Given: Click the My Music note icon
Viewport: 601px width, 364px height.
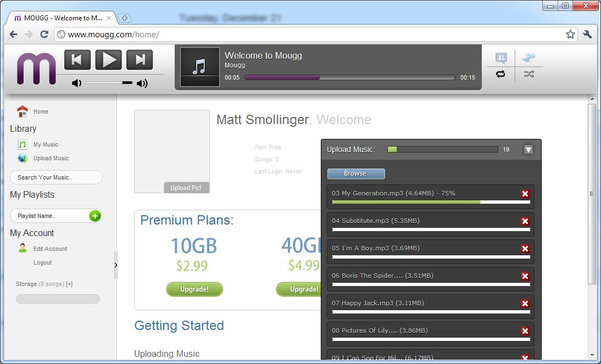Looking at the screenshot, I should pos(23,144).
